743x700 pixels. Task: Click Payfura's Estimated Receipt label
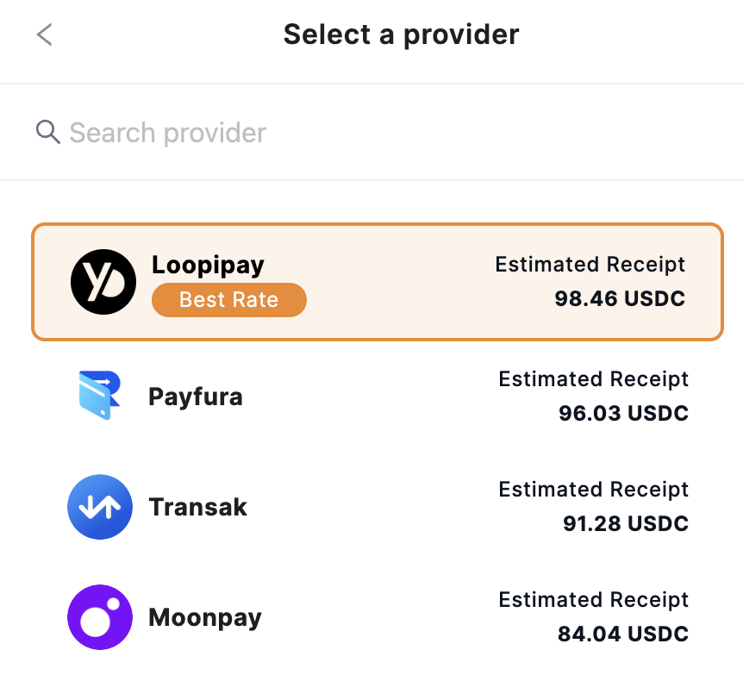point(594,379)
